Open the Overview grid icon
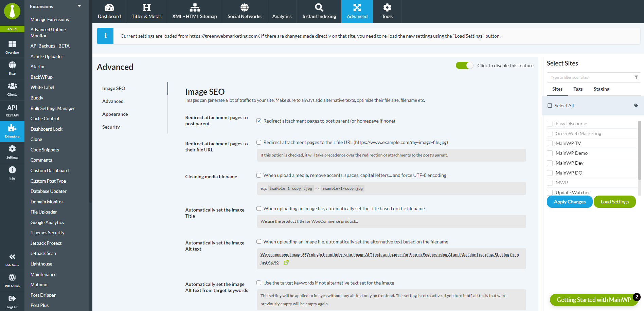The height and width of the screenshot is (311, 644). pos(12,44)
